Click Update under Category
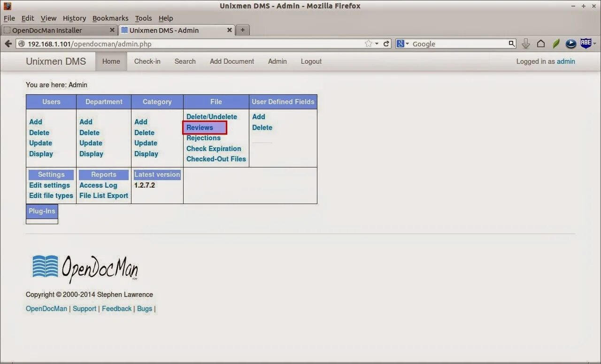The image size is (601, 364). 146,143
